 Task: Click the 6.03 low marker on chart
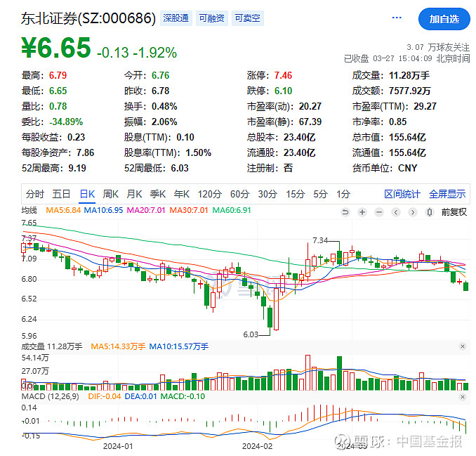point(251,334)
